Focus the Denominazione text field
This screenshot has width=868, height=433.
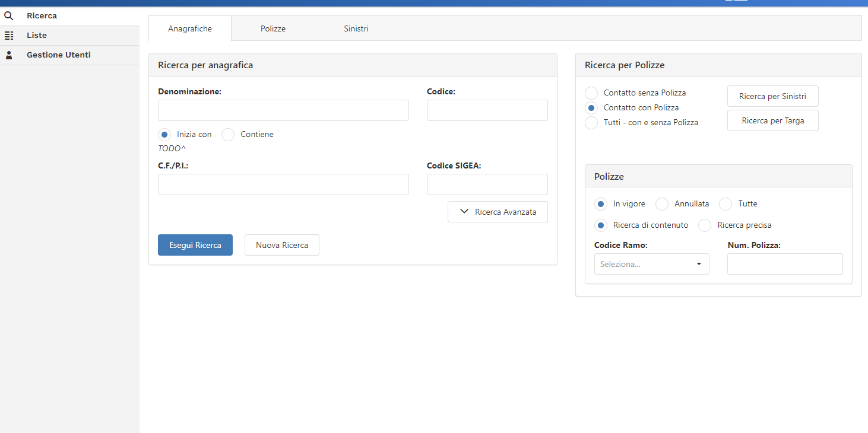click(283, 110)
